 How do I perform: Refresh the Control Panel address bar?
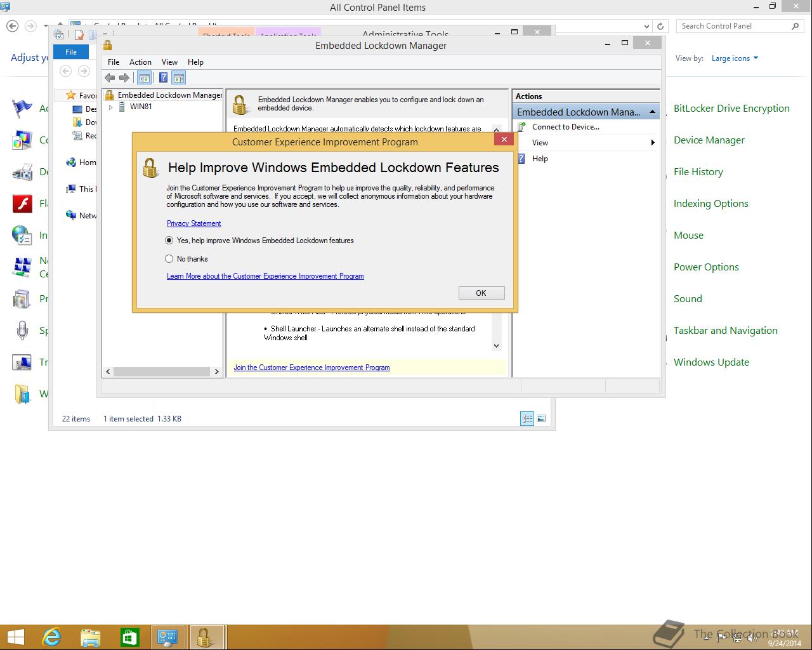tap(660, 26)
